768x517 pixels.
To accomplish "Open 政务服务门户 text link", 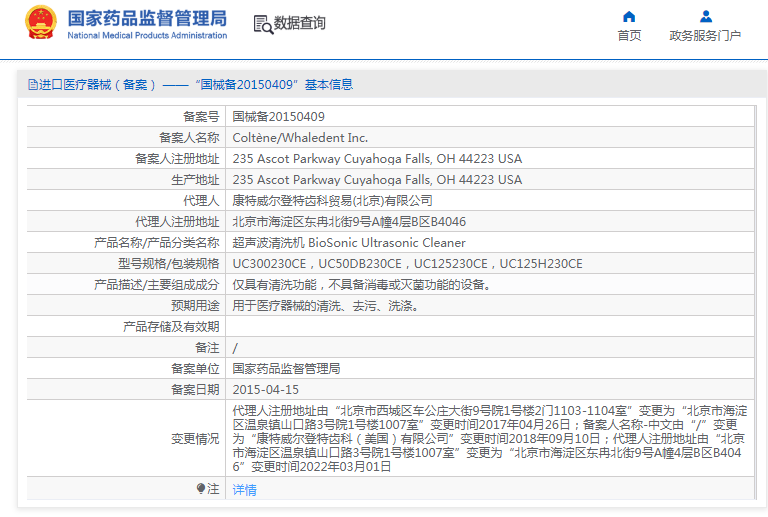I will 705,35.
